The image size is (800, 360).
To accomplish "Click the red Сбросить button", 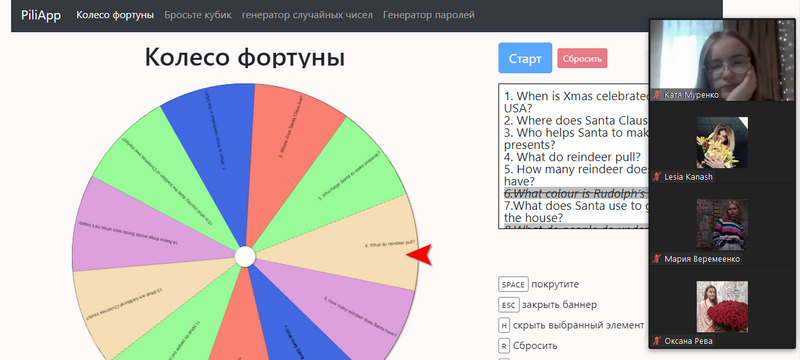I will [582, 58].
